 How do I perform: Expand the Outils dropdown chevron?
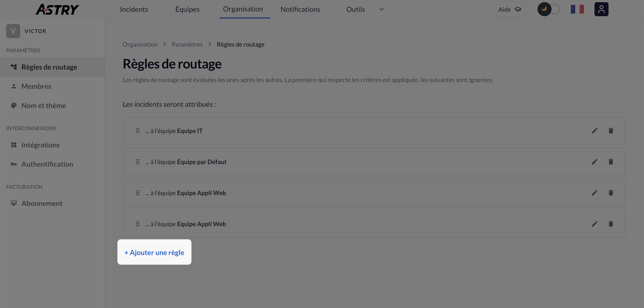(x=381, y=9)
